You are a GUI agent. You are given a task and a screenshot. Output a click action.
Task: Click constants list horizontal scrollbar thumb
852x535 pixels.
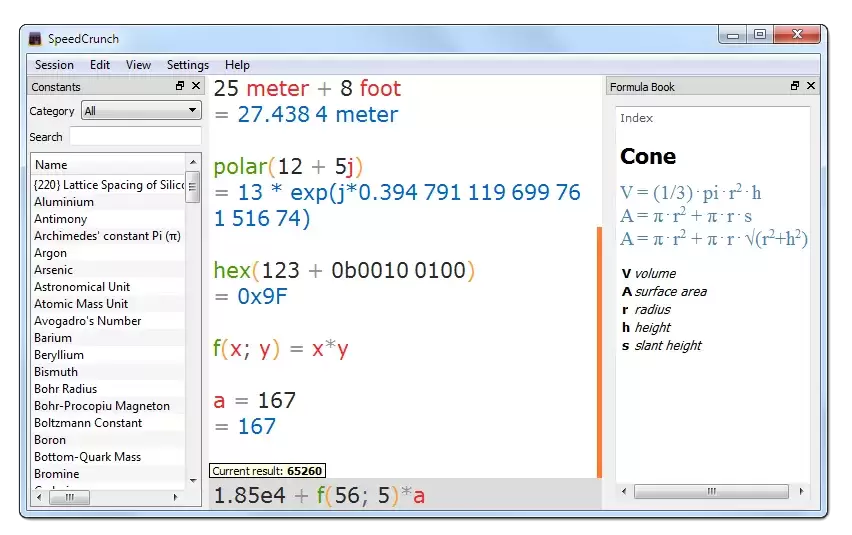pyautogui.click(x=70, y=497)
